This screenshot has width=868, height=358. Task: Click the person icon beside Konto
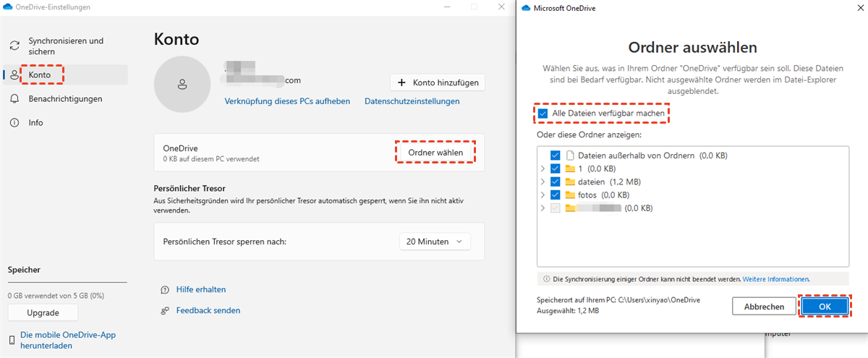click(x=14, y=74)
